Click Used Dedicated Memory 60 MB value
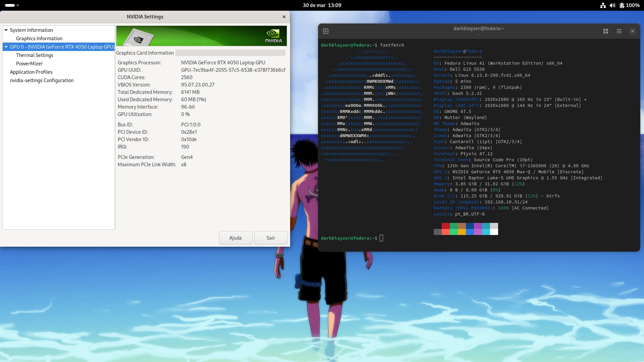This screenshot has width=644, height=362. tap(194, 100)
